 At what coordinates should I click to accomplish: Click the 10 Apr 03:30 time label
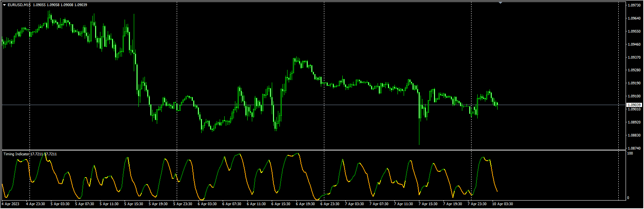[x=503, y=204]
